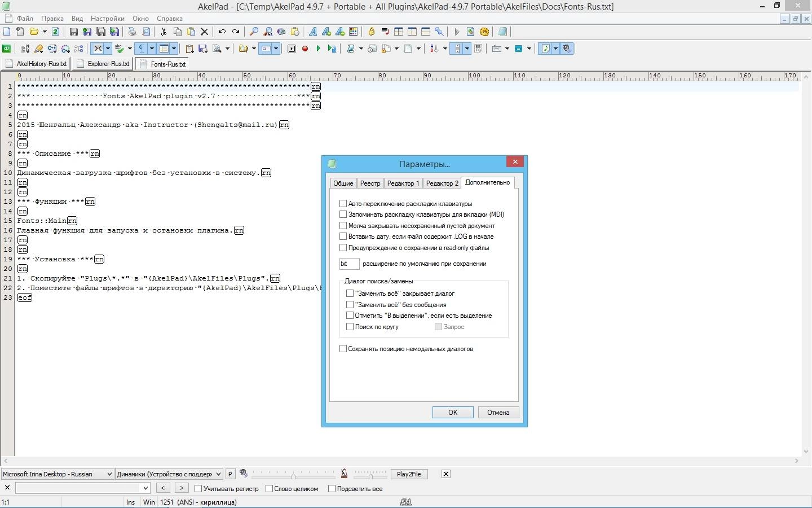Click the Paste clipboard icon
This screenshot has width=812, height=508.
pyautogui.click(x=191, y=32)
